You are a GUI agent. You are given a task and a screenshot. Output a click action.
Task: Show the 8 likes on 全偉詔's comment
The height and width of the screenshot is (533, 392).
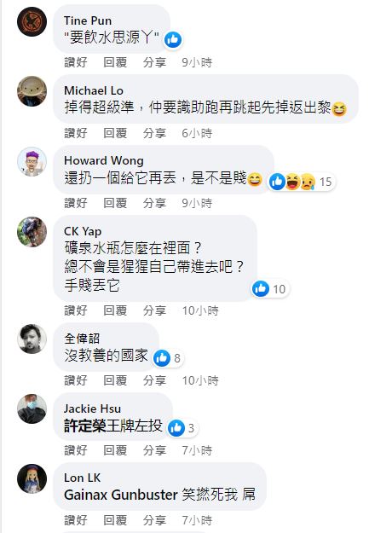(168, 358)
